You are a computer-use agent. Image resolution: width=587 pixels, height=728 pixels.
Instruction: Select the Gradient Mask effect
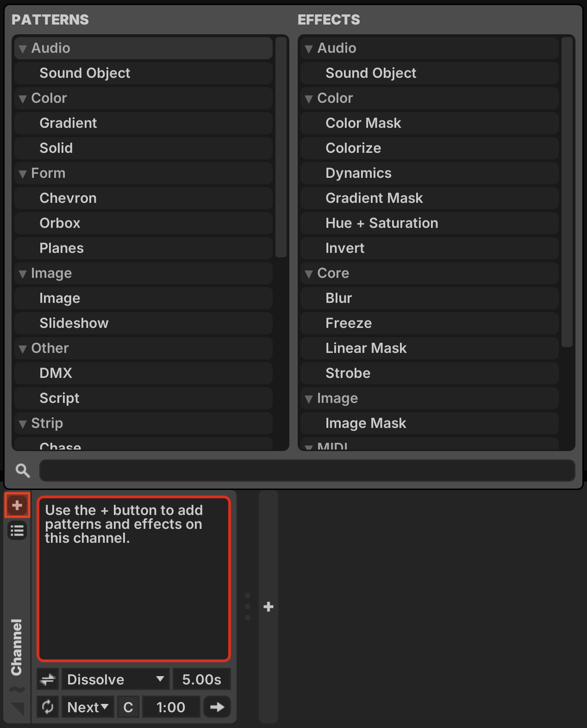point(374,198)
